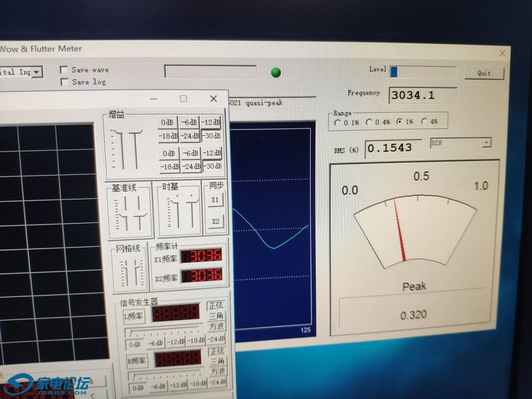The image size is (532, 399).
Task: Select 正弦 waveform for the L channel
Action: pos(216,305)
